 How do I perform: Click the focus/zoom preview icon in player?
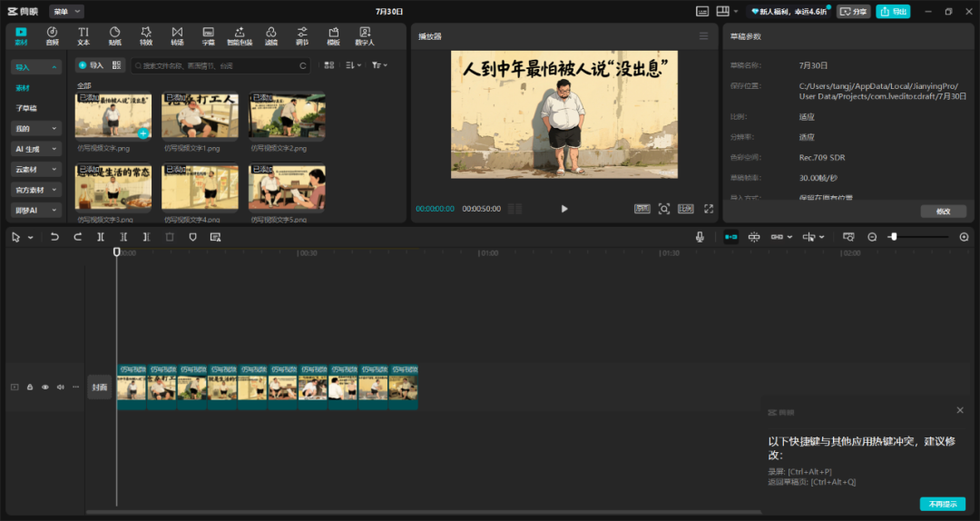663,209
